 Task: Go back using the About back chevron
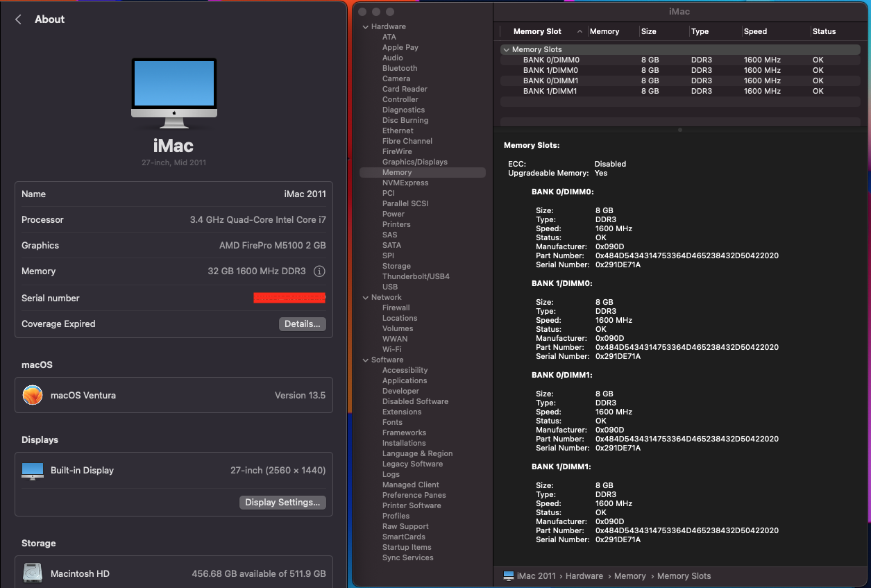(x=18, y=19)
